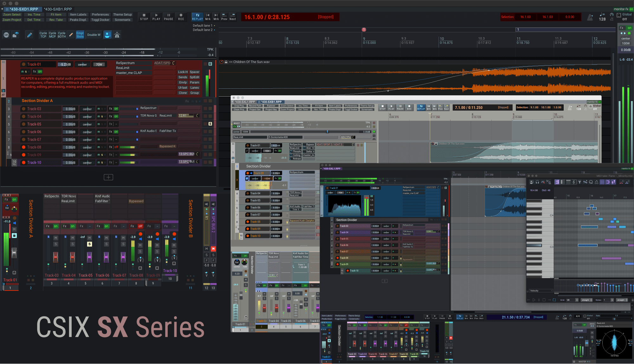Screen dimensions: 634x364
Task: Click the Lock-H button on Track-01
Action: pos(183,72)
